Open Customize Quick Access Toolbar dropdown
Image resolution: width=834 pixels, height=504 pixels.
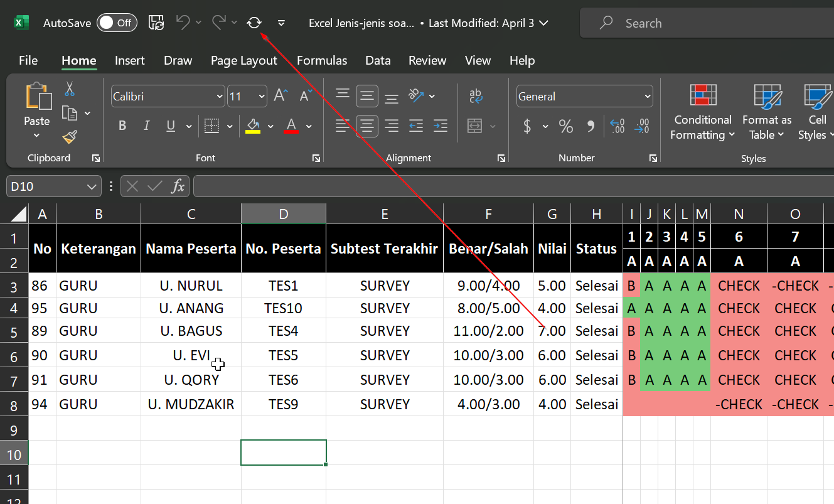click(281, 23)
